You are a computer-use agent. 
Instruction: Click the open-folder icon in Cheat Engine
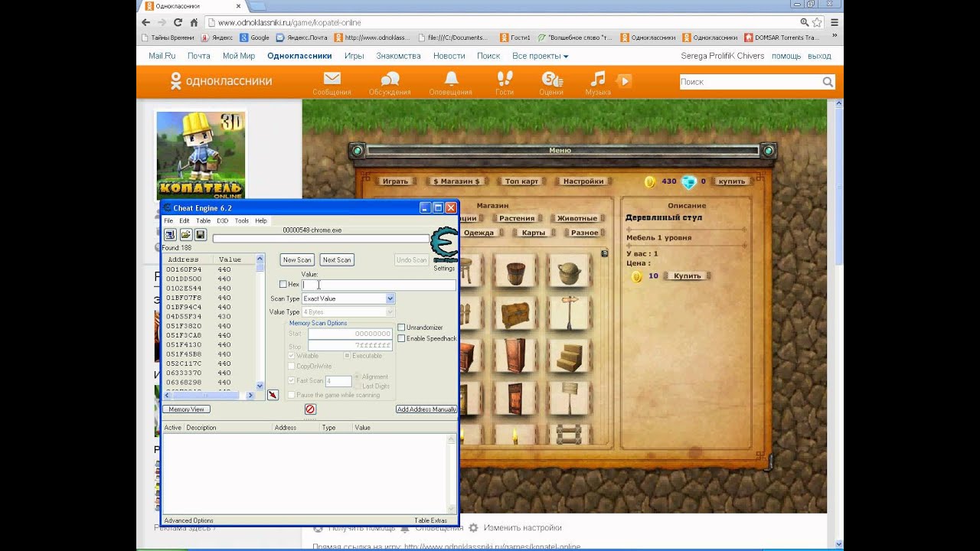tap(185, 235)
